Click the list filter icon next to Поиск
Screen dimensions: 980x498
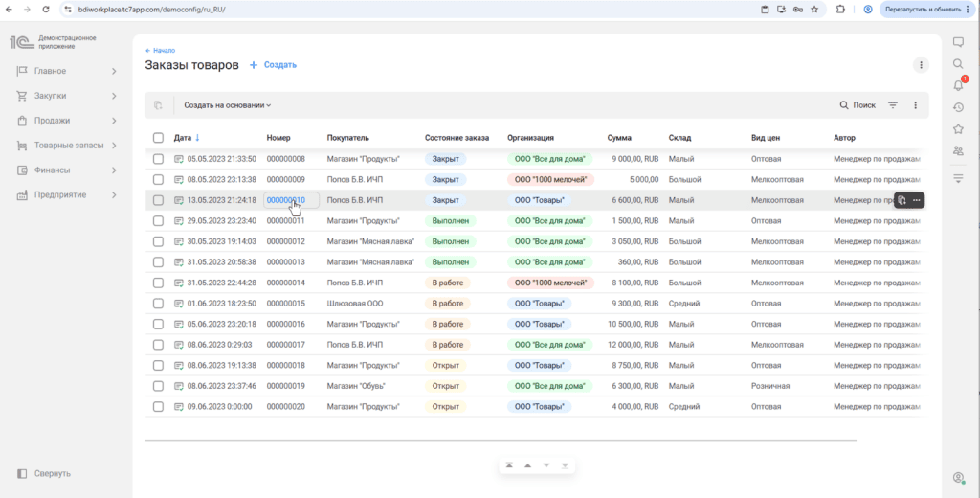[893, 105]
